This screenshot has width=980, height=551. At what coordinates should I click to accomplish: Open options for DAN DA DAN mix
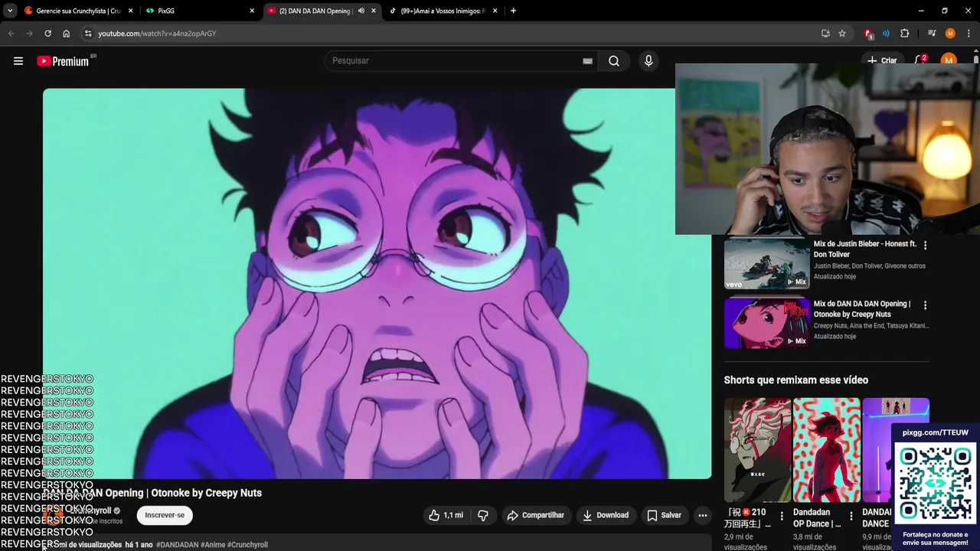click(x=925, y=305)
